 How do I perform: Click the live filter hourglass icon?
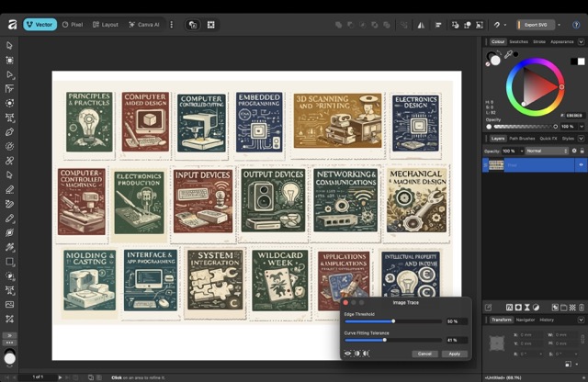[527, 308]
